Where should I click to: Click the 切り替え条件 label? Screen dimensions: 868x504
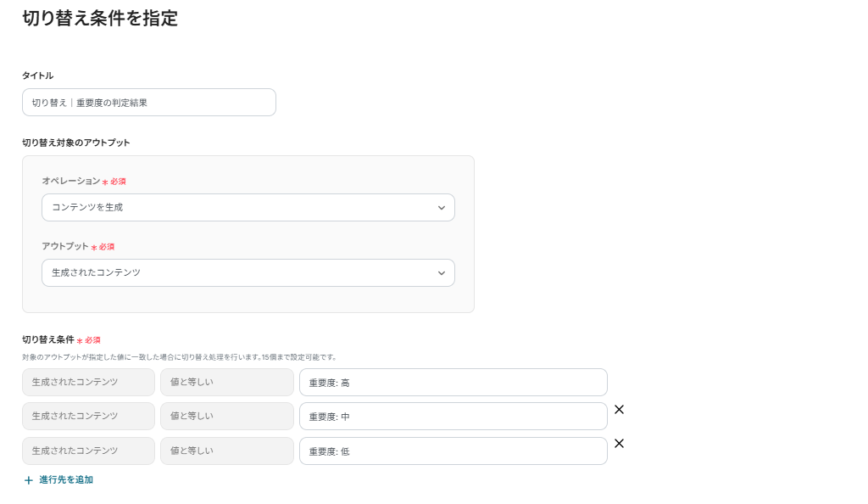click(x=48, y=340)
